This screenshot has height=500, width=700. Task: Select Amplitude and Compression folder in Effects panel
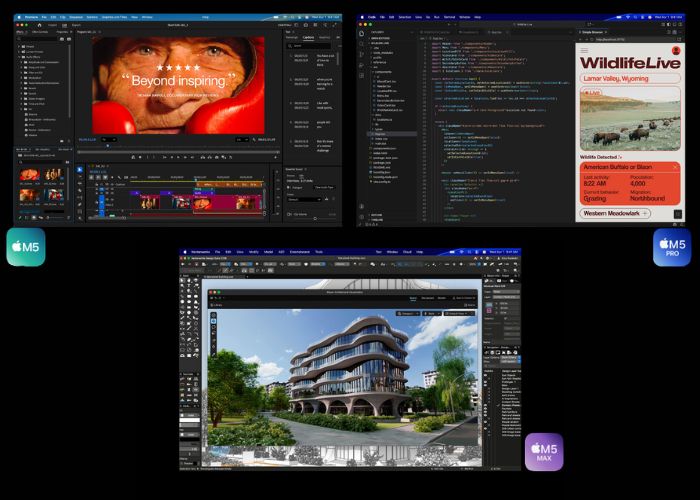(x=42, y=62)
